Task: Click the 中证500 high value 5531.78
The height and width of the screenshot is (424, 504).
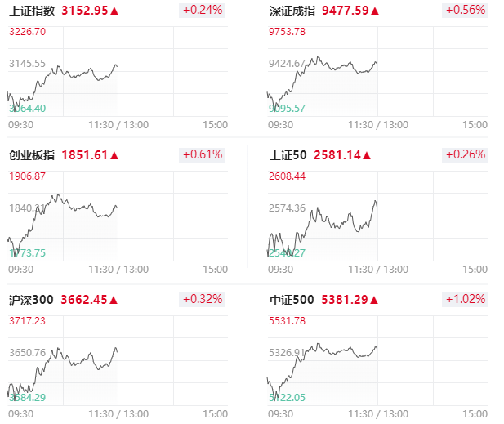Action: 287,321
